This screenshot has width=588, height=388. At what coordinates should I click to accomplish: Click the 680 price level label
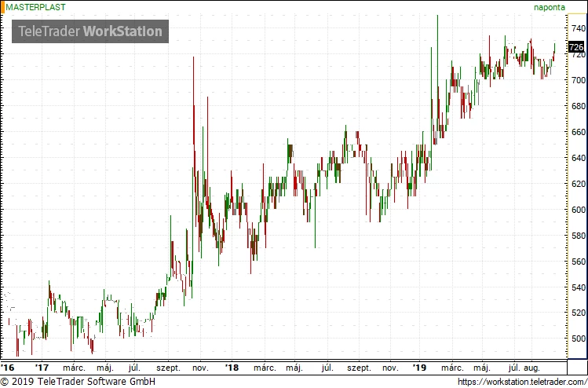(578, 106)
